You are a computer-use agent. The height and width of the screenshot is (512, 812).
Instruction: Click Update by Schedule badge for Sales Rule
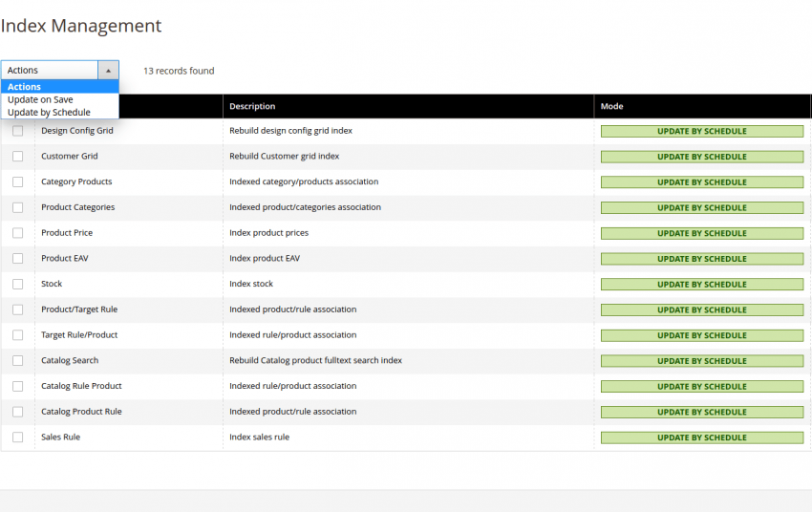coord(702,437)
